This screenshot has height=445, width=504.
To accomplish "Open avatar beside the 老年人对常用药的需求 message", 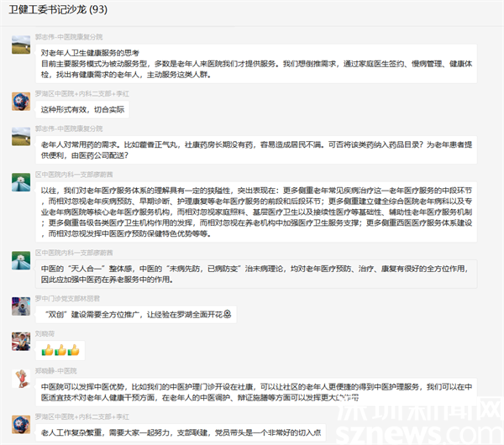I will 20,136.
